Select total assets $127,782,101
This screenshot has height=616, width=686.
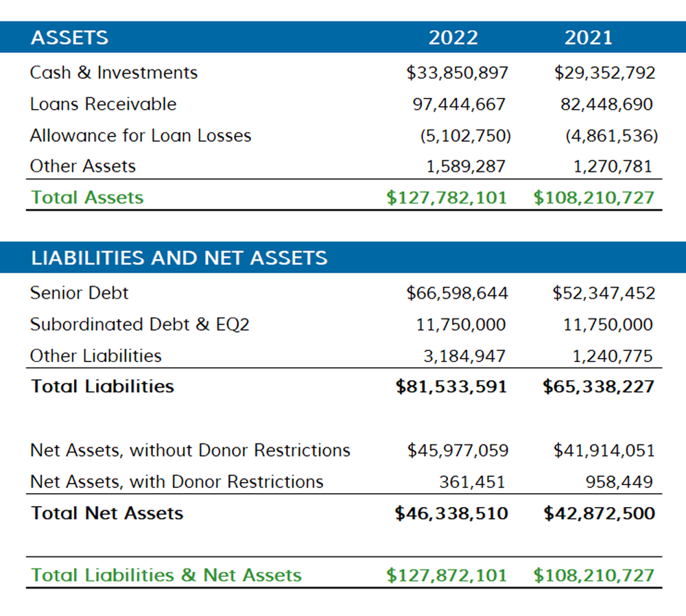click(447, 198)
